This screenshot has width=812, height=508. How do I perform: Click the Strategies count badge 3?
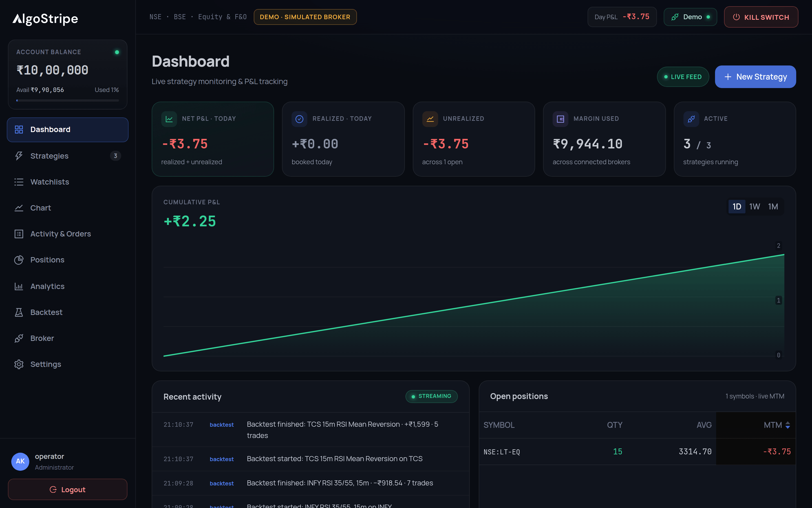tap(115, 156)
